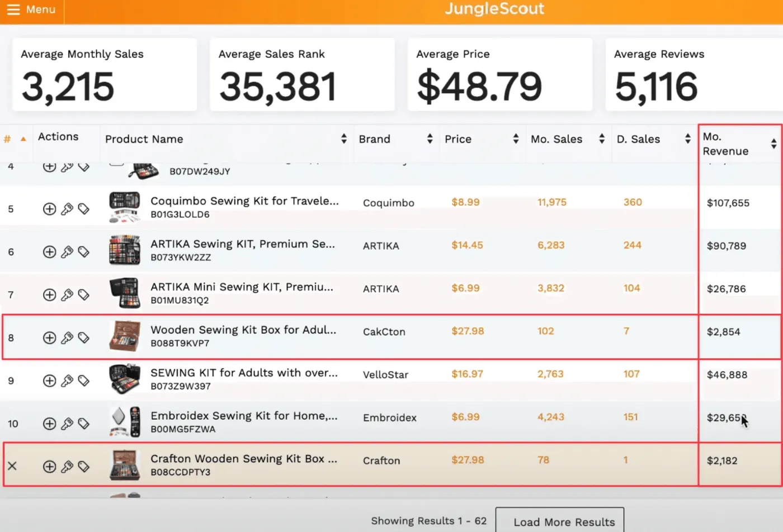
Task: Click the $14.45 price cell
Action: tap(467, 245)
